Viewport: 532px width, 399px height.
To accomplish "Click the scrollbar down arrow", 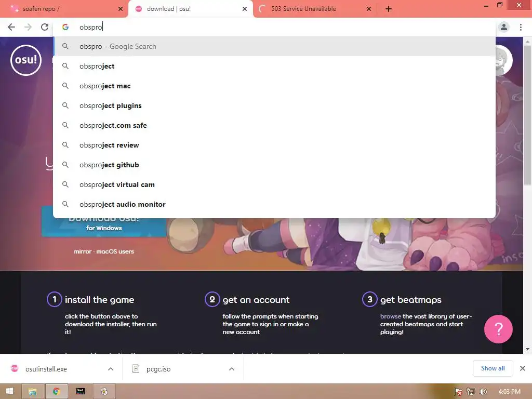I will (x=527, y=349).
